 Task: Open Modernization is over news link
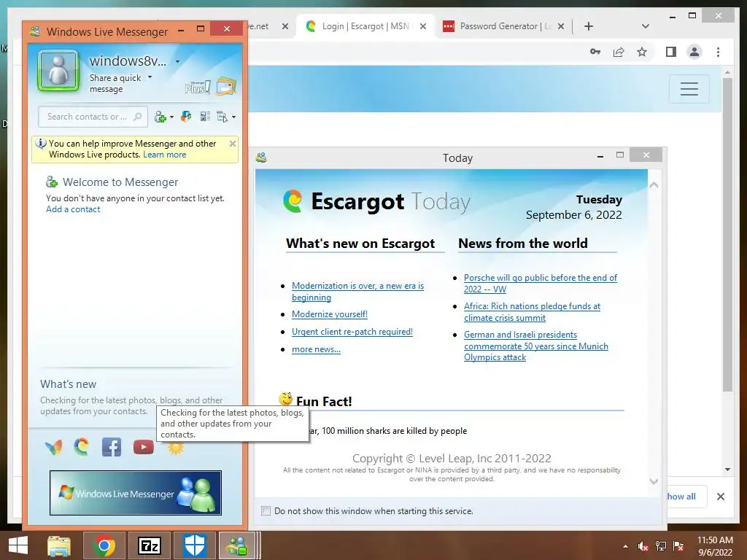point(357,292)
